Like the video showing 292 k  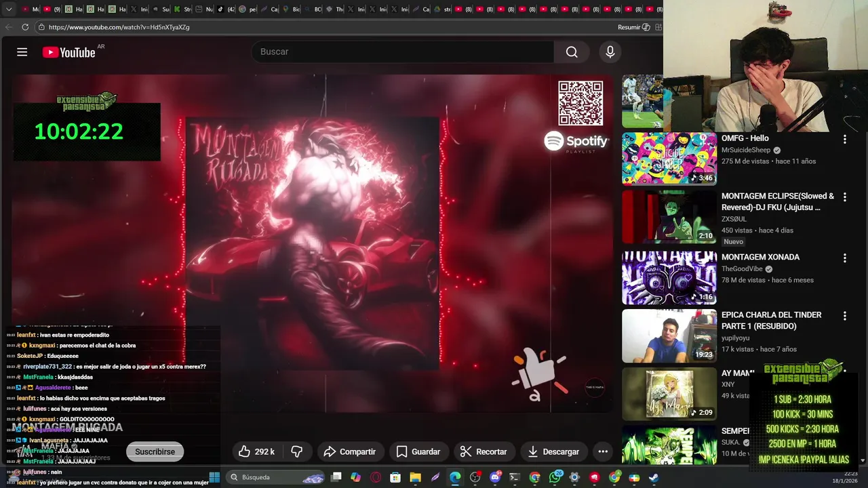click(x=256, y=451)
